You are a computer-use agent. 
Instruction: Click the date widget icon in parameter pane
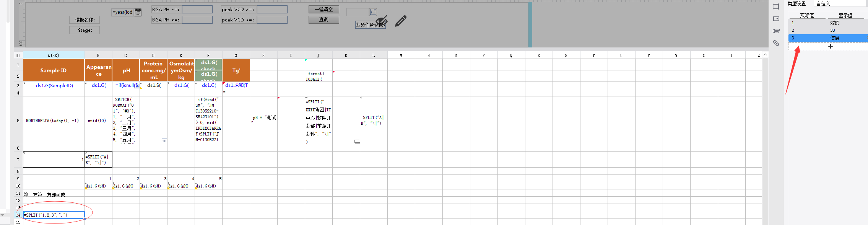[373, 12]
